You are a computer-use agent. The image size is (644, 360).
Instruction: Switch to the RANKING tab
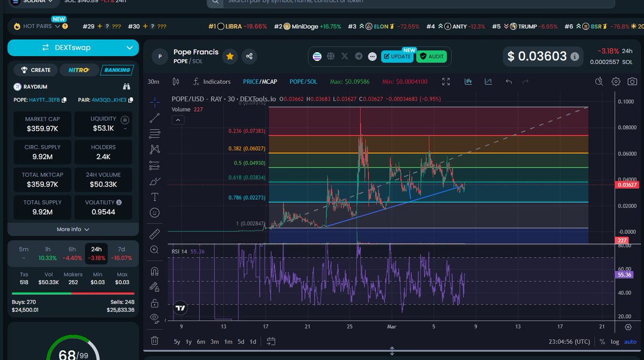pos(117,70)
